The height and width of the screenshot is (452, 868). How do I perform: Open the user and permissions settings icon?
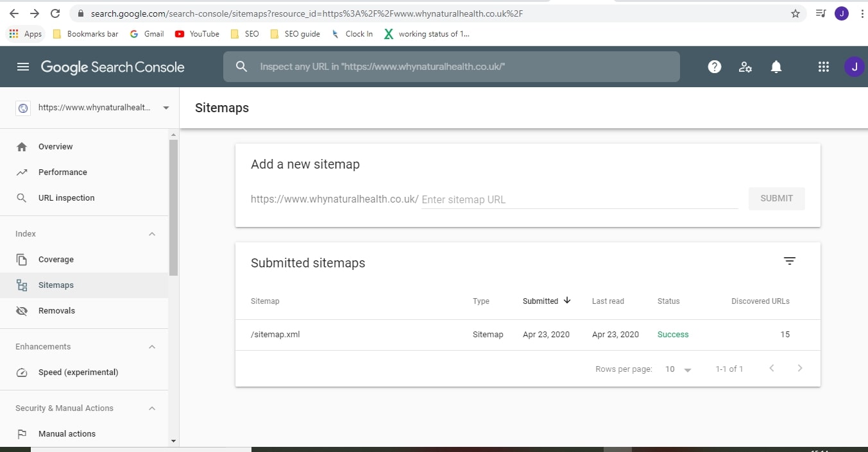coord(745,66)
